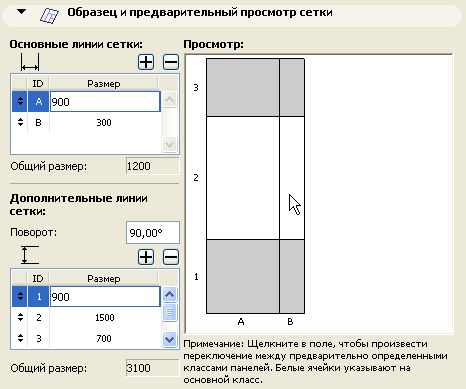Toggle preview panel cell A1
466x389 pixels.
pos(243,276)
